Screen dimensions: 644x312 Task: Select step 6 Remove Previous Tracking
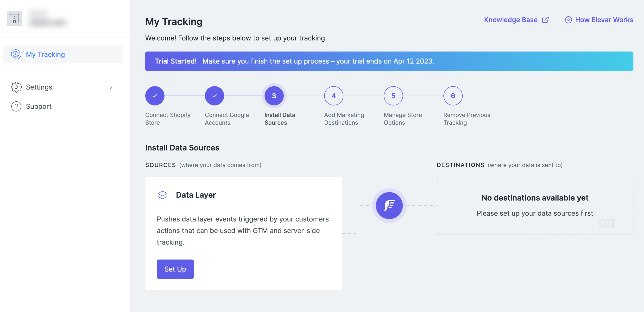pyautogui.click(x=453, y=95)
